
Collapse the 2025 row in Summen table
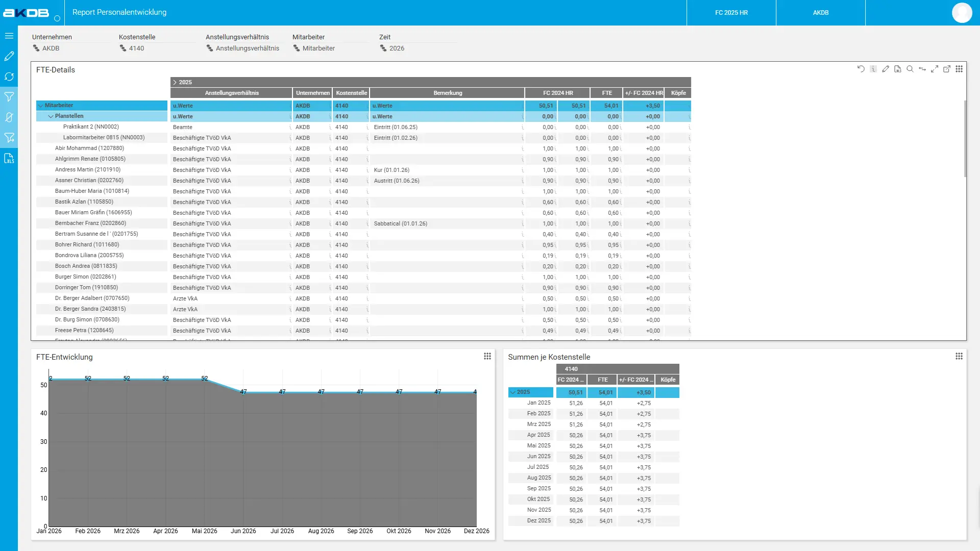[x=512, y=392]
